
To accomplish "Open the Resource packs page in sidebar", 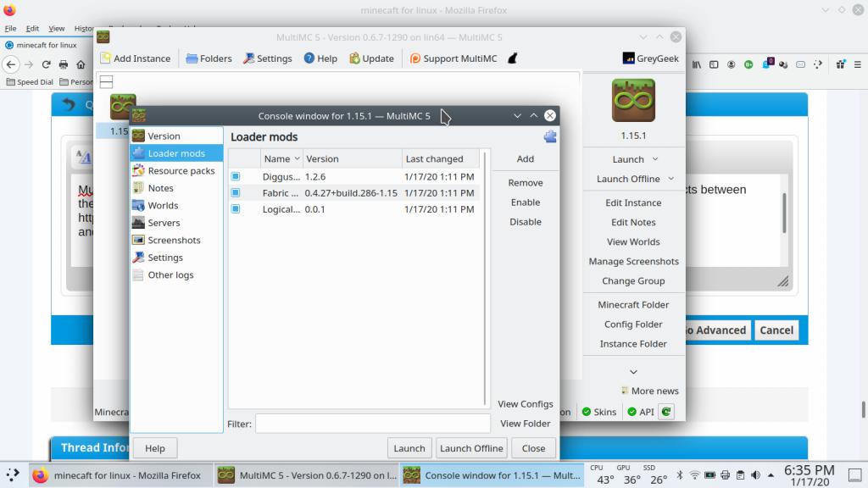I will point(181,170).
